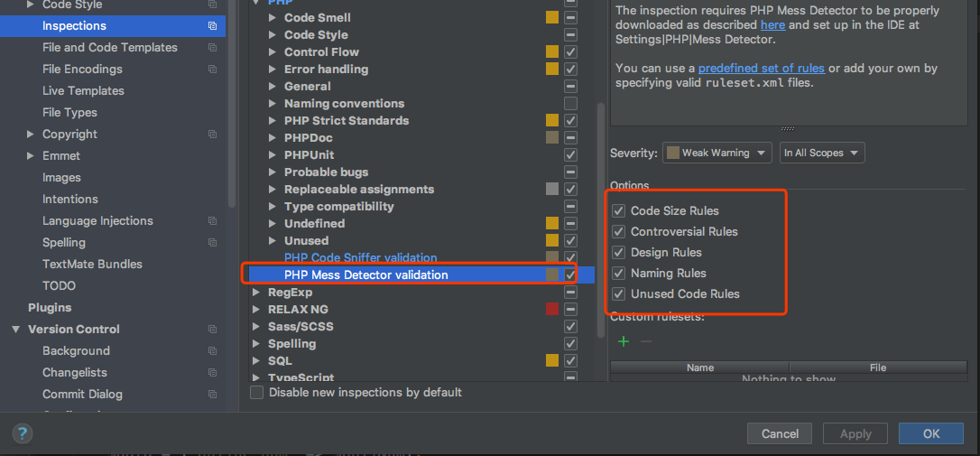Click project-level icon next to Commit Dialog

212,394
